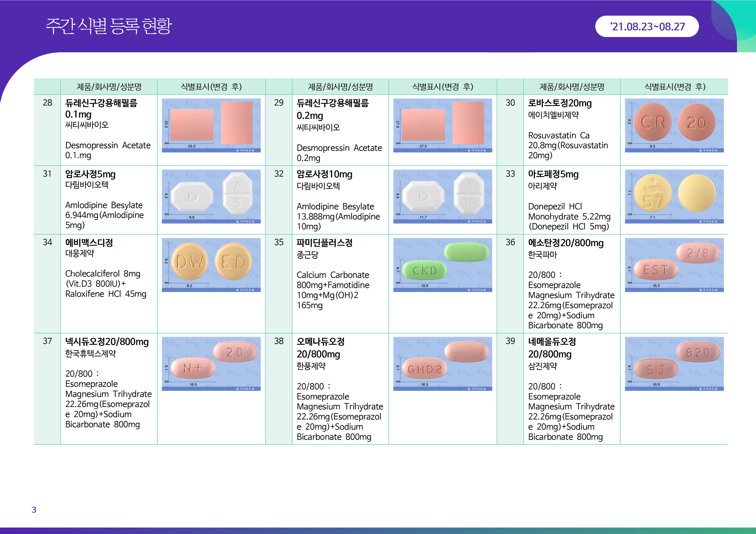Screen dimensions: 756x534
Task: Click the 주간 식별 등록 현황 page title
Action: [x=109, y=26]
